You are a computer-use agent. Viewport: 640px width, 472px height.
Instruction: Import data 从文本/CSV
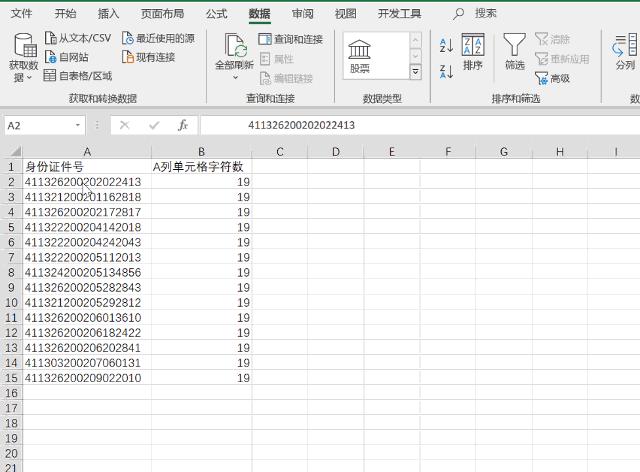(x=78, y=38)
